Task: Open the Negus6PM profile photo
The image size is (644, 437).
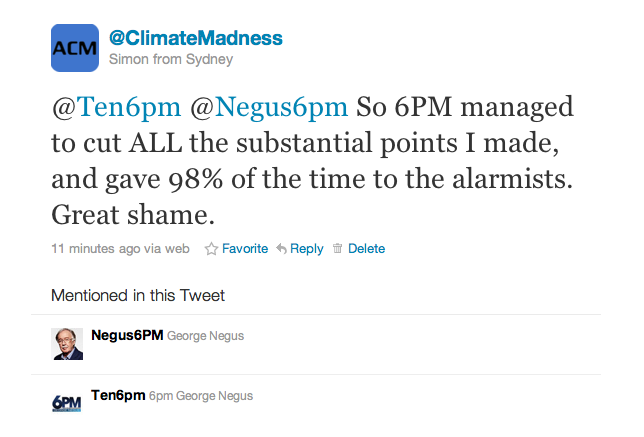Action: point(67,343)
